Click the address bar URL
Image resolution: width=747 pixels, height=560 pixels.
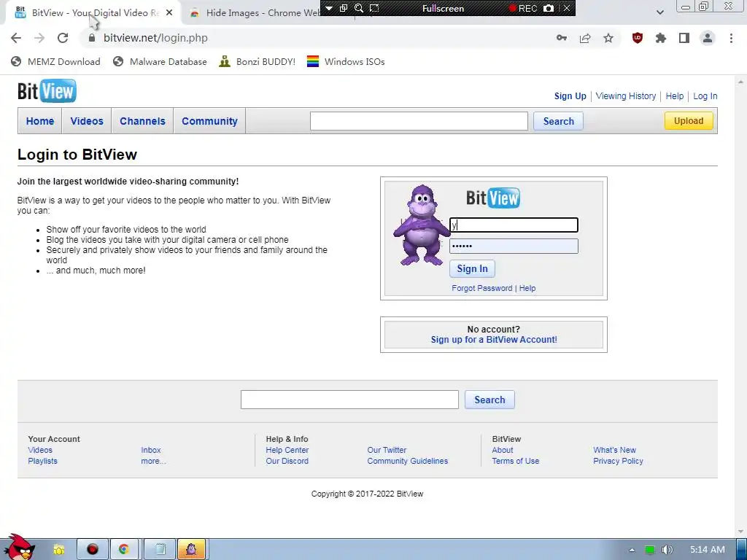[x=156, y=38]
